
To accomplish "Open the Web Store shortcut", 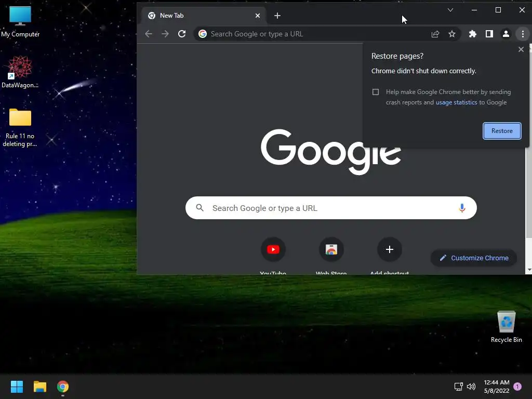I will tap(331, 250).
